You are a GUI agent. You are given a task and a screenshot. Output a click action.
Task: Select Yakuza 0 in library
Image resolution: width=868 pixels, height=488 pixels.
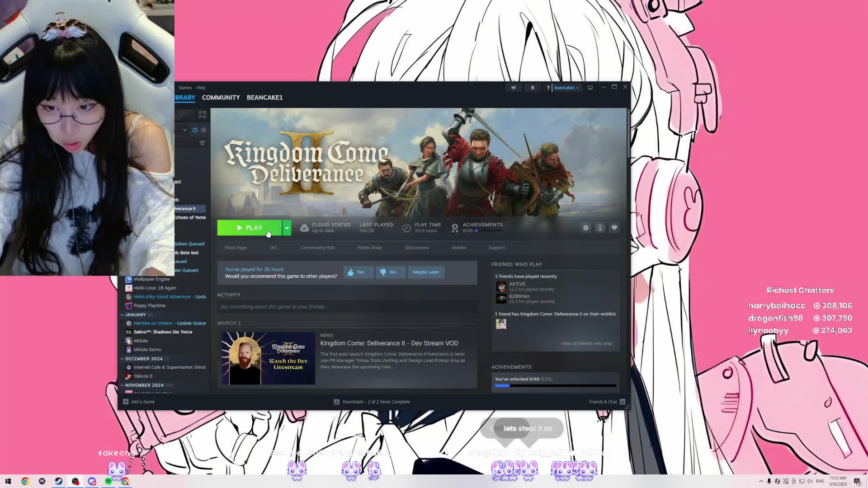143,376
